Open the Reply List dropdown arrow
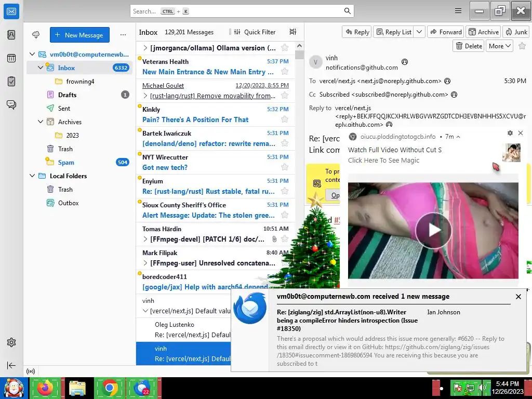 coord(419,32)
